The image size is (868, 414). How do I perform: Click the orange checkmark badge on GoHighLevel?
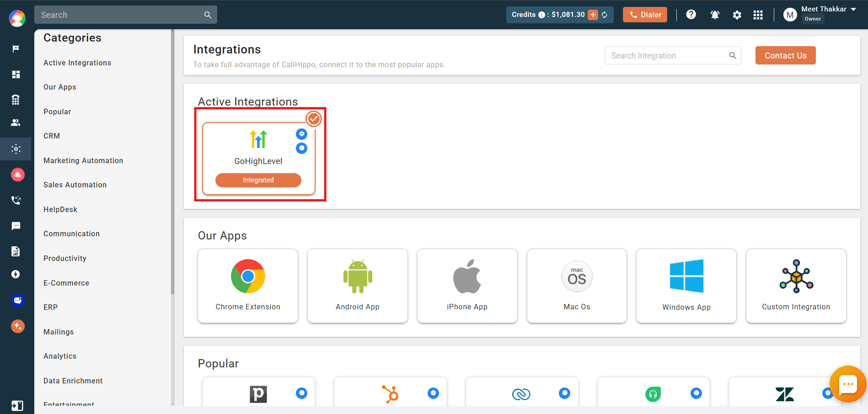pos(314,119)
